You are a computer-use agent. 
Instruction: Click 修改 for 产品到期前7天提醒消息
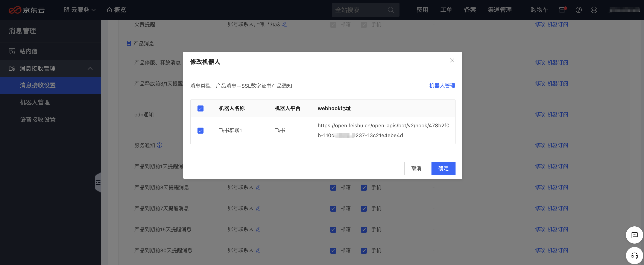click(x=540, y=208)
